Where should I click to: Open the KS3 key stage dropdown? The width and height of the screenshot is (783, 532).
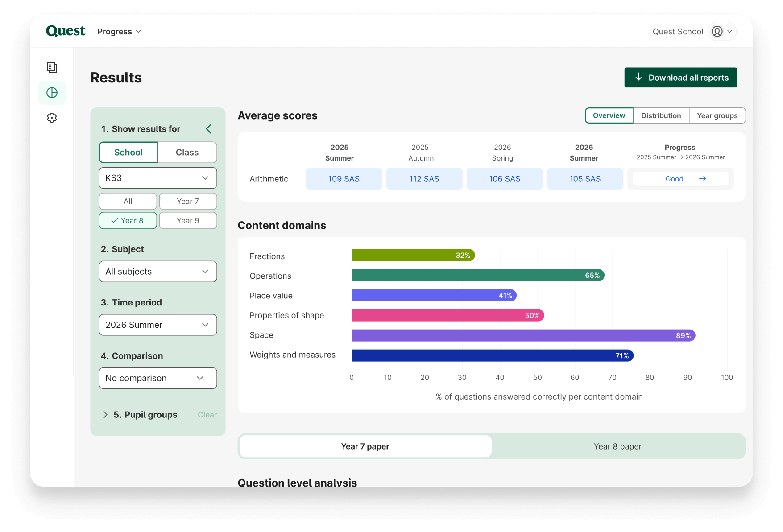pyautogui.click(x=158, y=178)
